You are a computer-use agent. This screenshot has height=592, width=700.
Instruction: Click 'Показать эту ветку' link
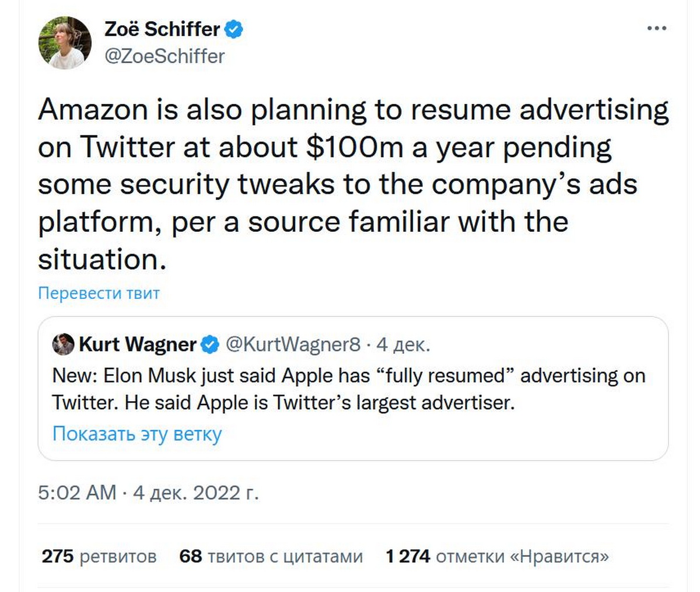(137, 434)
